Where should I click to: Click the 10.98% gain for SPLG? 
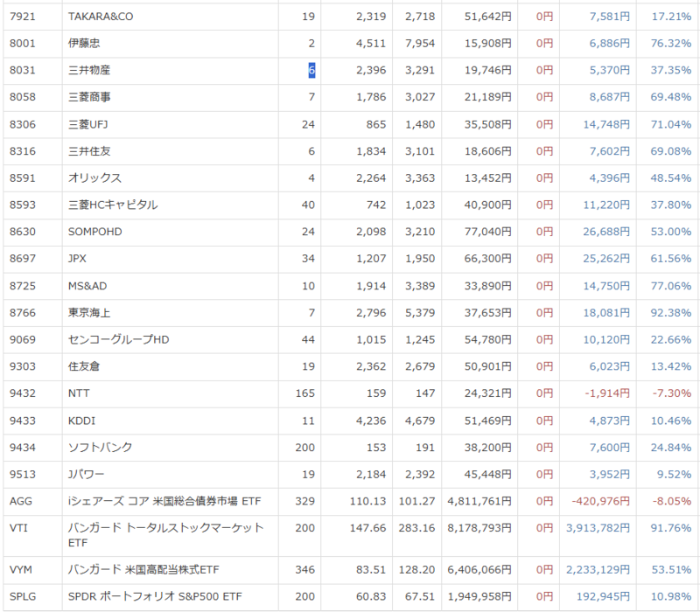[671, 596]
